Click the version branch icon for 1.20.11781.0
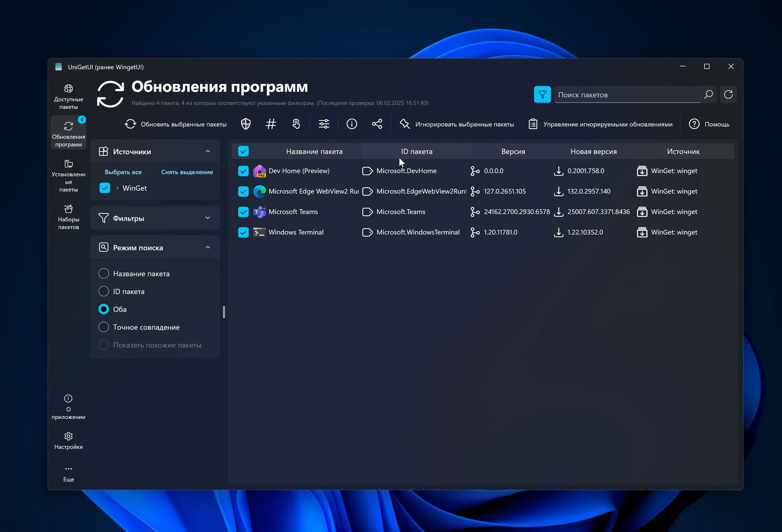 click(x=475, y=232)
